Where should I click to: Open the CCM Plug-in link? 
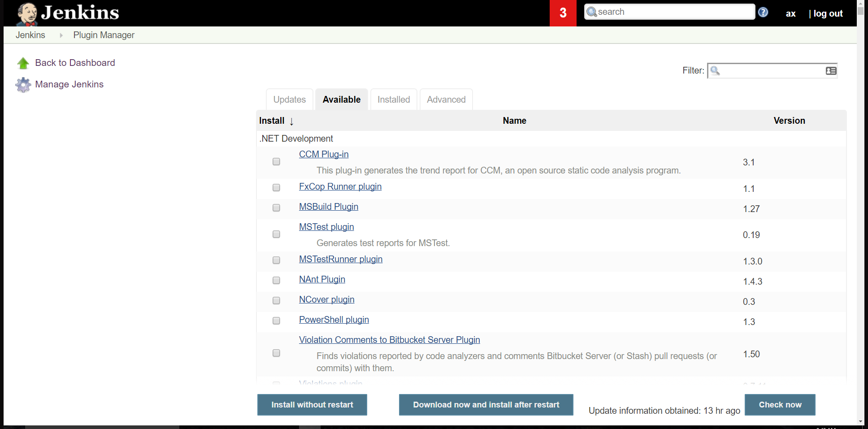tap(324, 154)
